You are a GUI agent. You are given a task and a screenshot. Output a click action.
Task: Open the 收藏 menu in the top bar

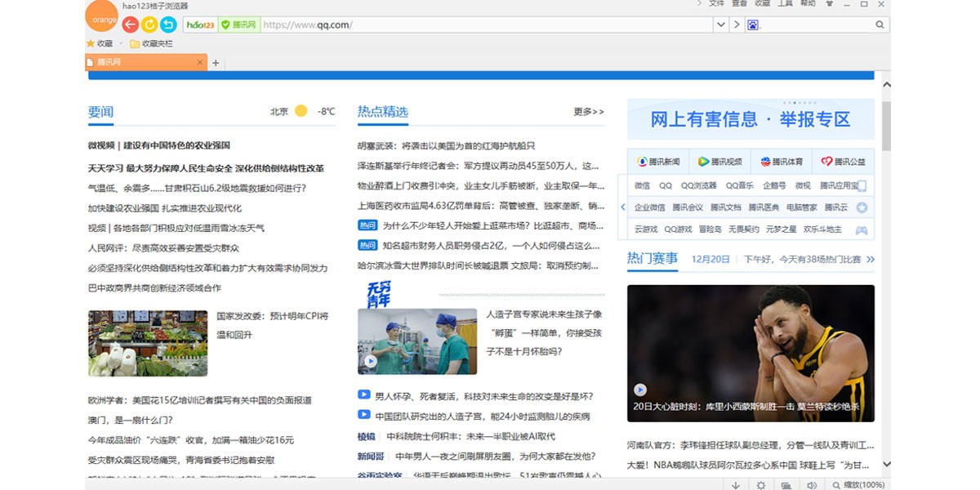coord(763,4)
